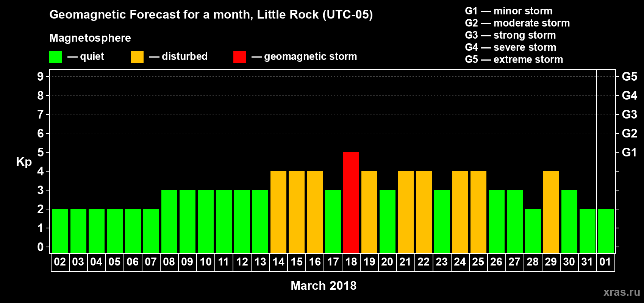Click the date label 08 on the axis
644x303 pixels.
click(169, 262)
